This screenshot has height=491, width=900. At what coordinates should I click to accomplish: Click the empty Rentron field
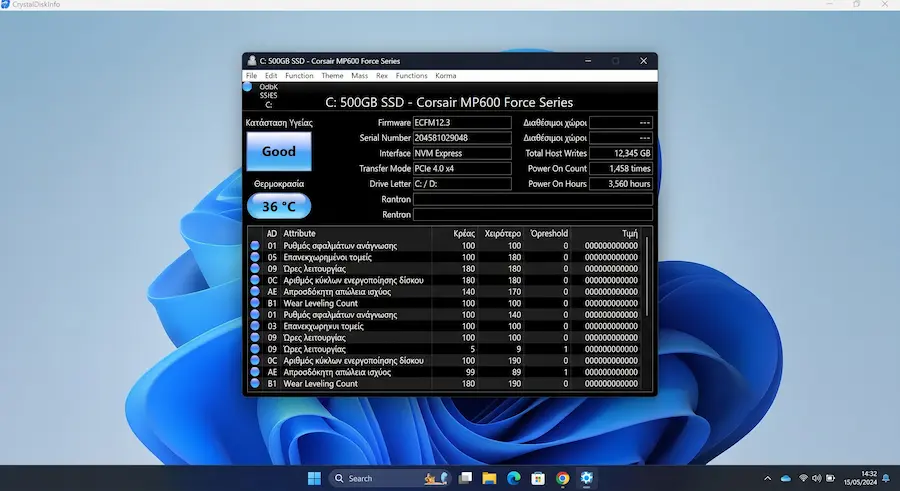coord(533,214)
